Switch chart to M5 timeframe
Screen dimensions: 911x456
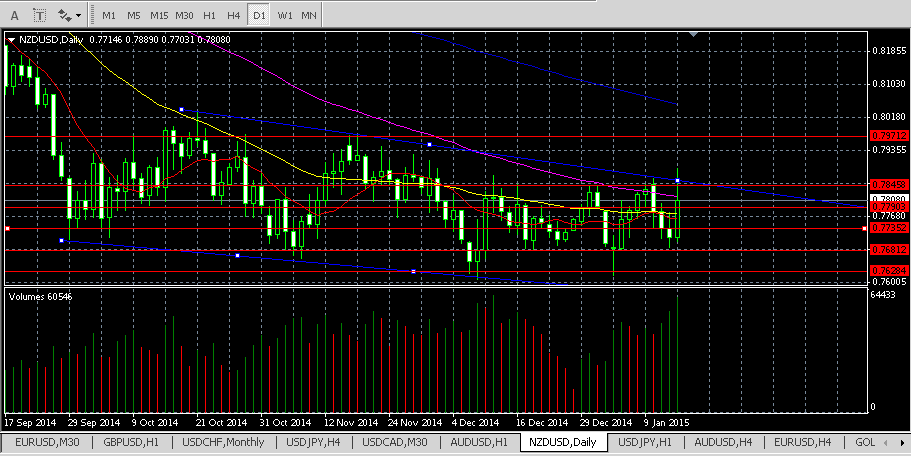pos(134,16)
